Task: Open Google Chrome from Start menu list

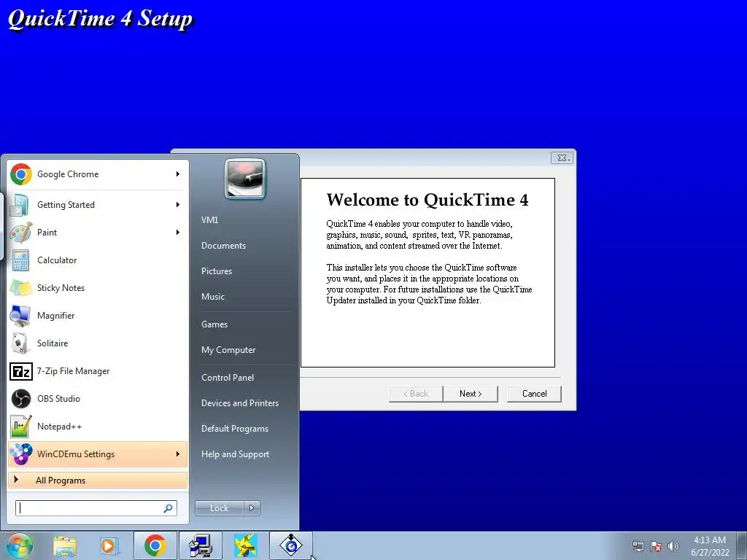Action: pyautogui.click(x=98, y=174)
